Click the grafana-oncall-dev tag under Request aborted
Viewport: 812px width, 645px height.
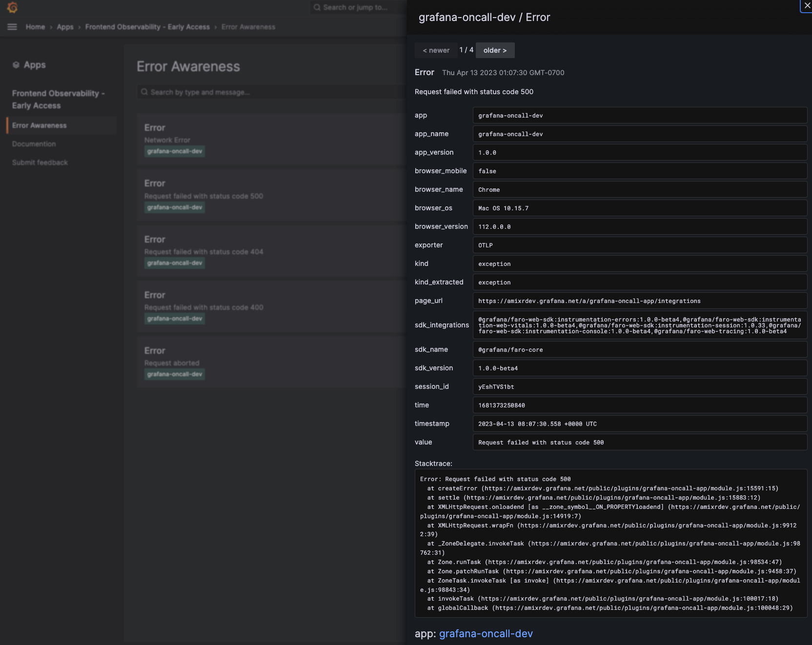(x=174, y=374)
